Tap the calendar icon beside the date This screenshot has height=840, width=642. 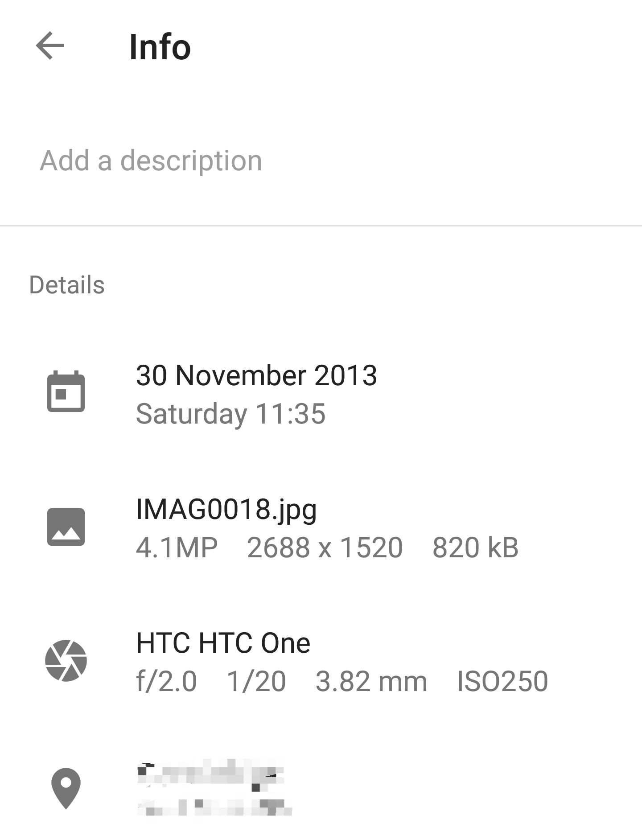pyautogui.click(x=66, y=391)
